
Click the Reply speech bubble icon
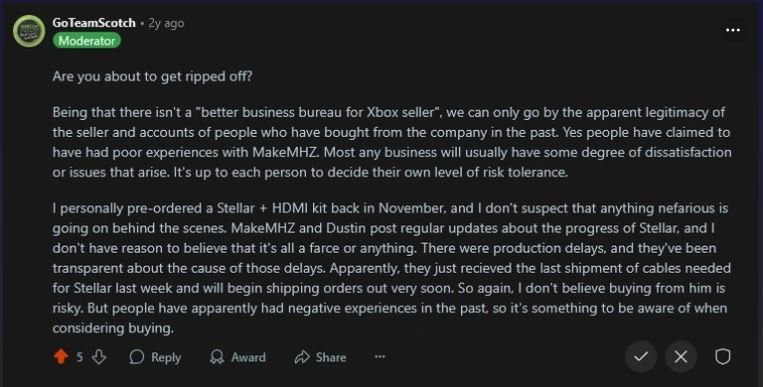pos(137,357)
